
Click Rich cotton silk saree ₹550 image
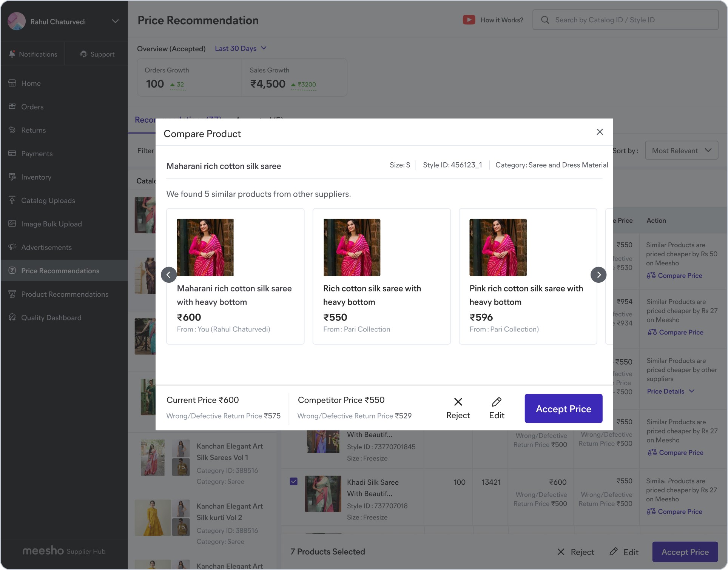pos(352,247)
